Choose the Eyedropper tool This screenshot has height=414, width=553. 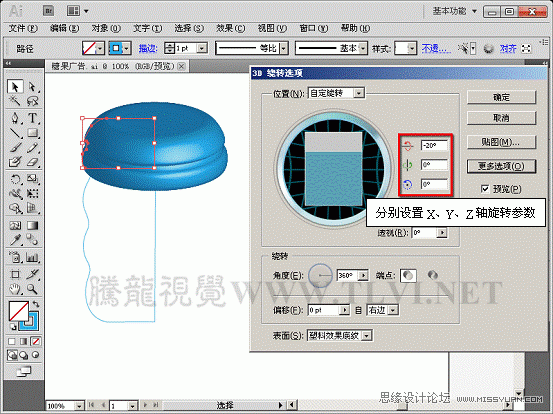coord(15,240)
